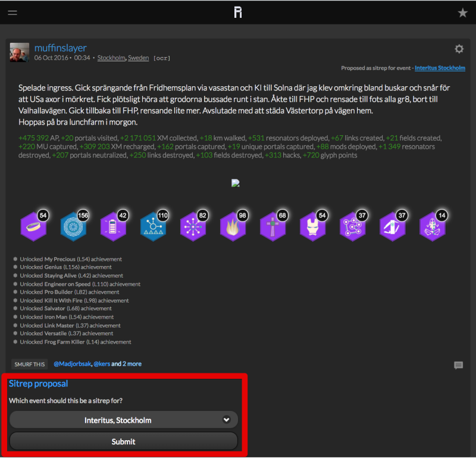Click the '+531 resonators deployed' stat

pyautogui.click(x=289, y=138)
